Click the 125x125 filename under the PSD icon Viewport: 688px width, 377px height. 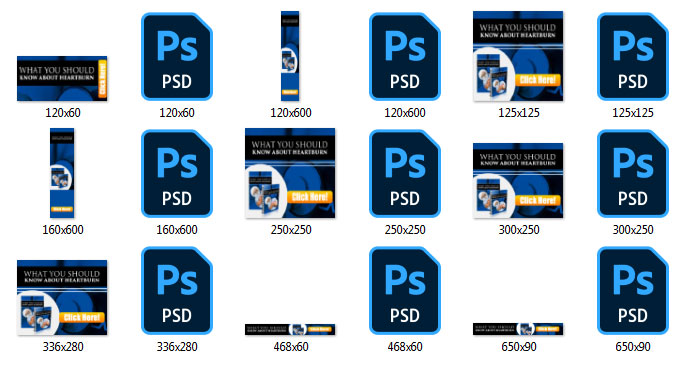[x=633, y=113]
